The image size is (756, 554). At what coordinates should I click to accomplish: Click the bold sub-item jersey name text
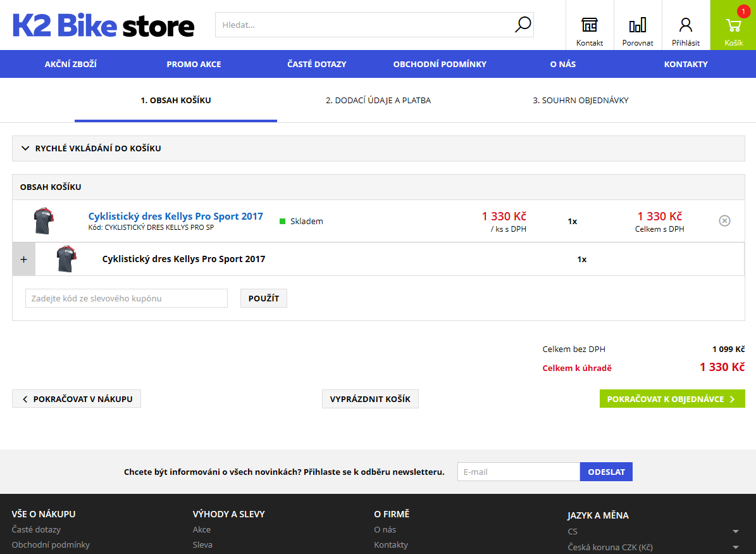(183, 259)
